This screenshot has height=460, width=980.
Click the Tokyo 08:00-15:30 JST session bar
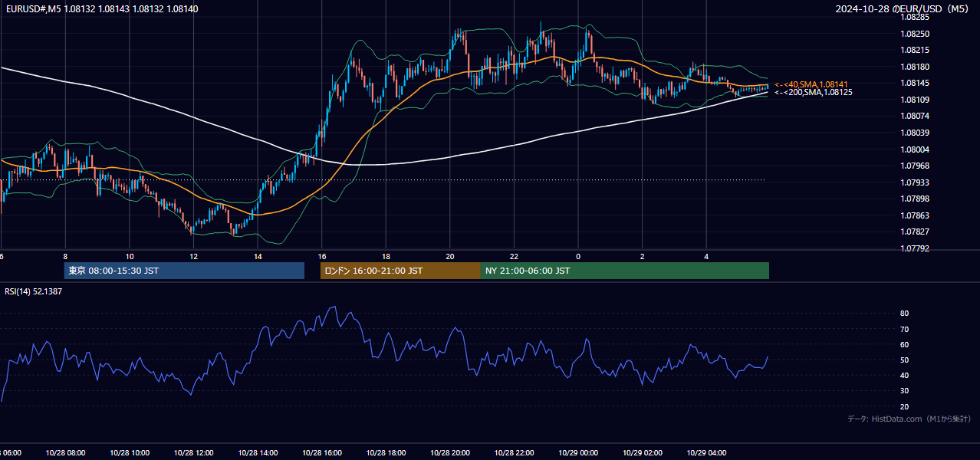[x=184, y=271]
